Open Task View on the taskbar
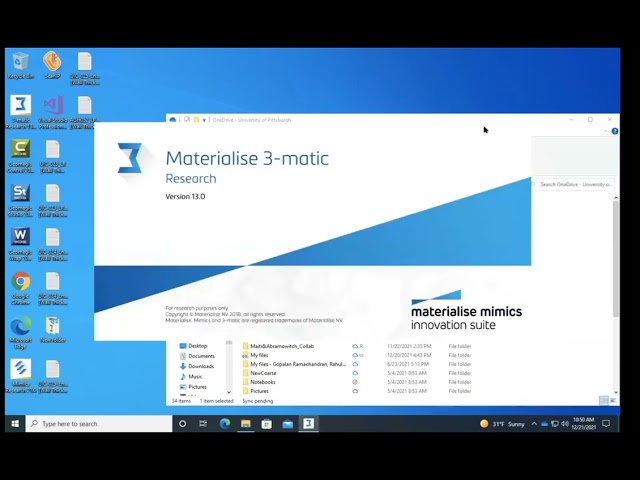The image size is (640, 480). 203,424
